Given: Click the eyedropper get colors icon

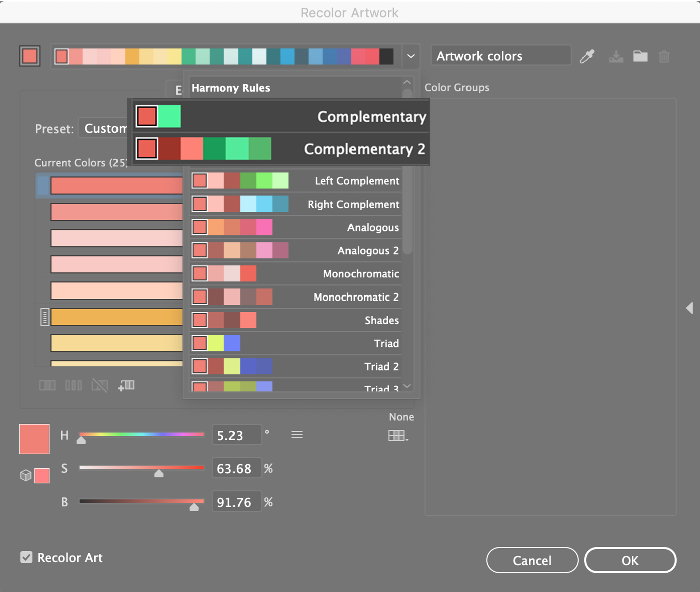Looking at the screenshot, I should [587, 56].
